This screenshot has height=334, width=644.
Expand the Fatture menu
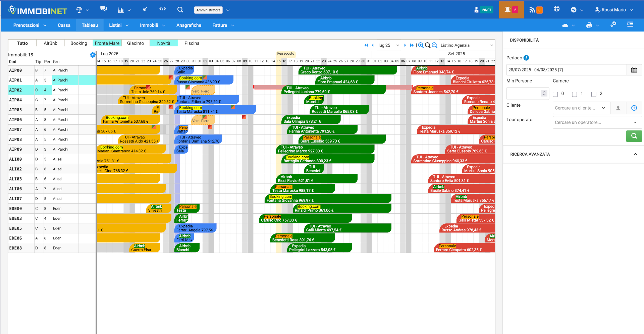[223, 25]
